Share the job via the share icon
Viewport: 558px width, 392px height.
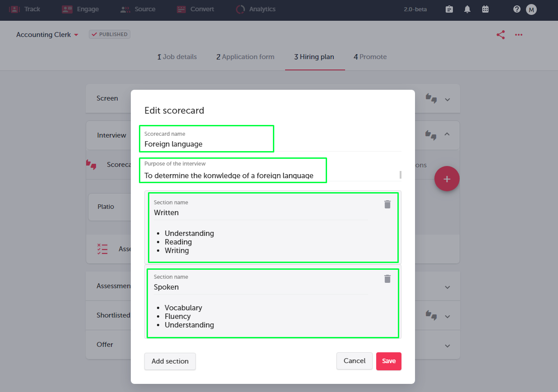click(500, 34)
